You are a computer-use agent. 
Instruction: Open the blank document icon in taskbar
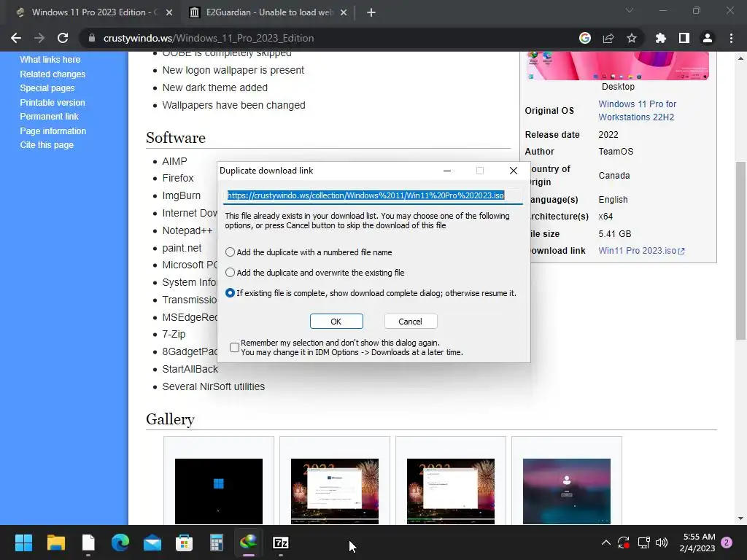pos(88,542)
